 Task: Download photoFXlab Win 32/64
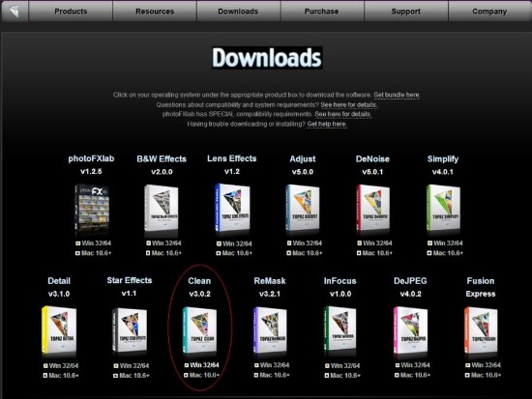(93, 243)
